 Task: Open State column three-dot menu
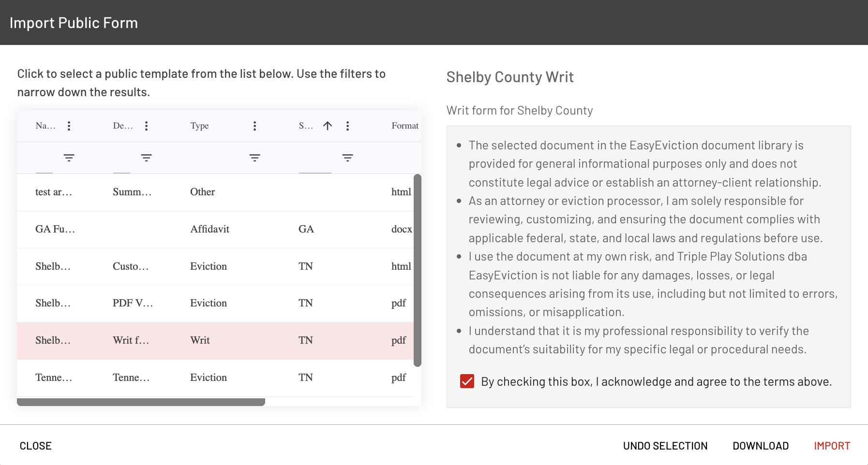[x=348, y=126]
